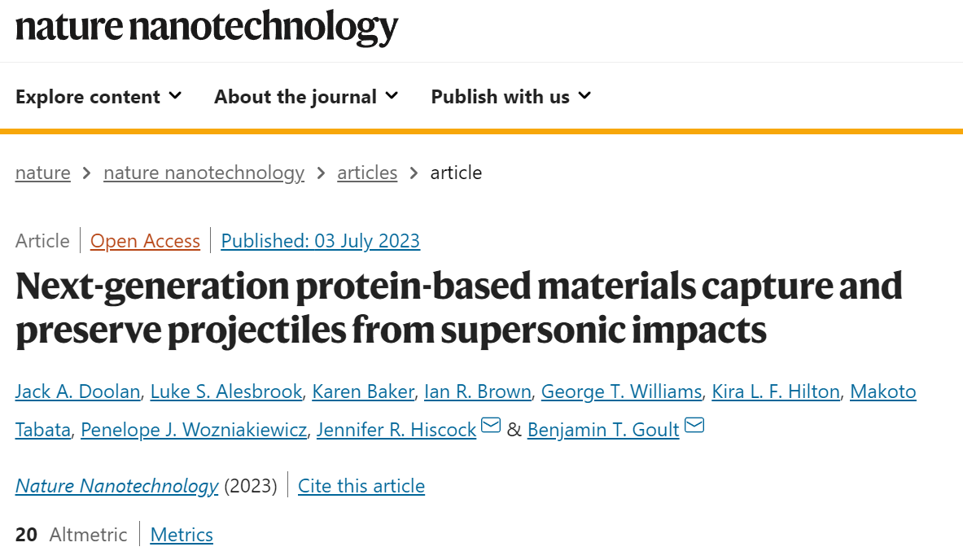Click email icon beside Jennifer R. Hiscock

point(491,425)
